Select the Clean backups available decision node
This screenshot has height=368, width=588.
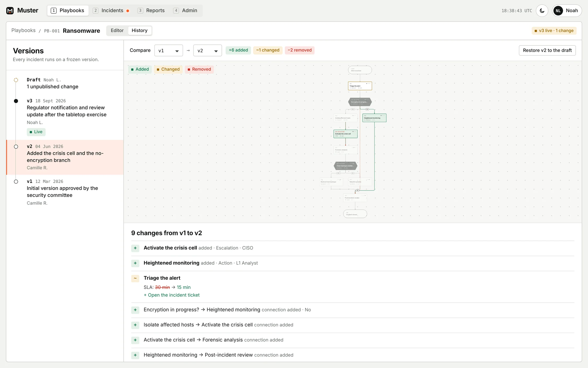pos(345,166)
